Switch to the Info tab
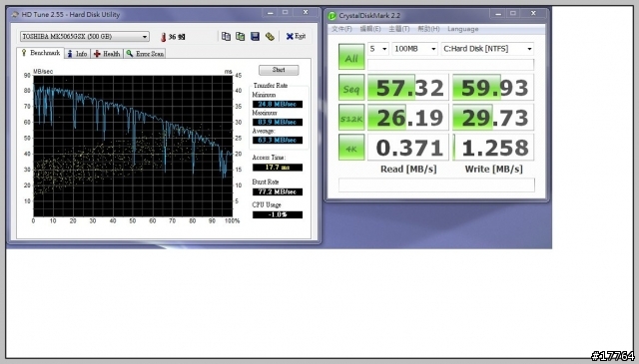The image size is (639, 364). coord(78,53)
